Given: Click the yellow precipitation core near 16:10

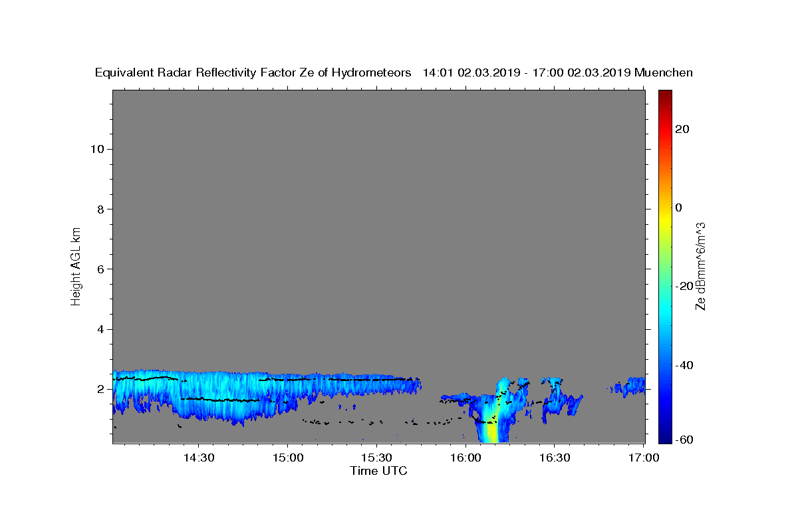Looking at the screenshot, I should click(492, 431).
